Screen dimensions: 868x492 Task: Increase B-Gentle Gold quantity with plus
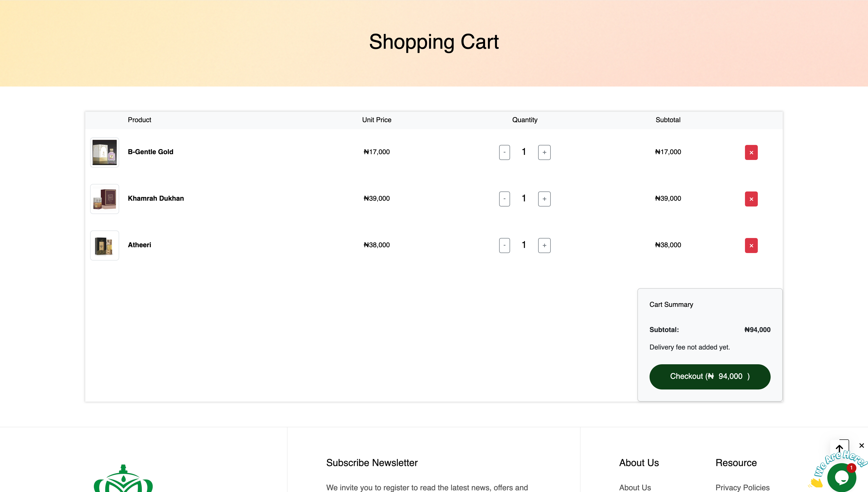click(x=544, y=152)
